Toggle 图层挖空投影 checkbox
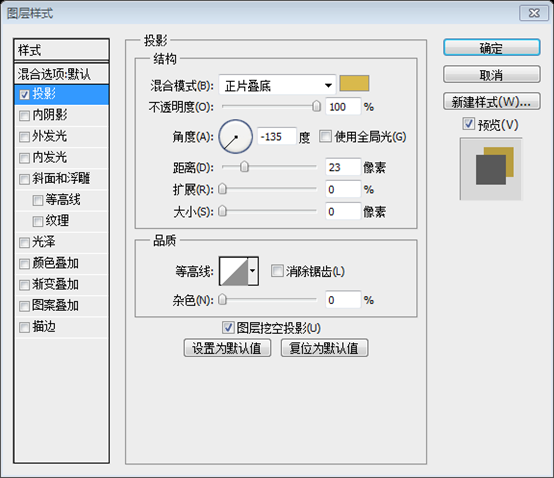Screen dimensions: 554x478 pos(228,328)
